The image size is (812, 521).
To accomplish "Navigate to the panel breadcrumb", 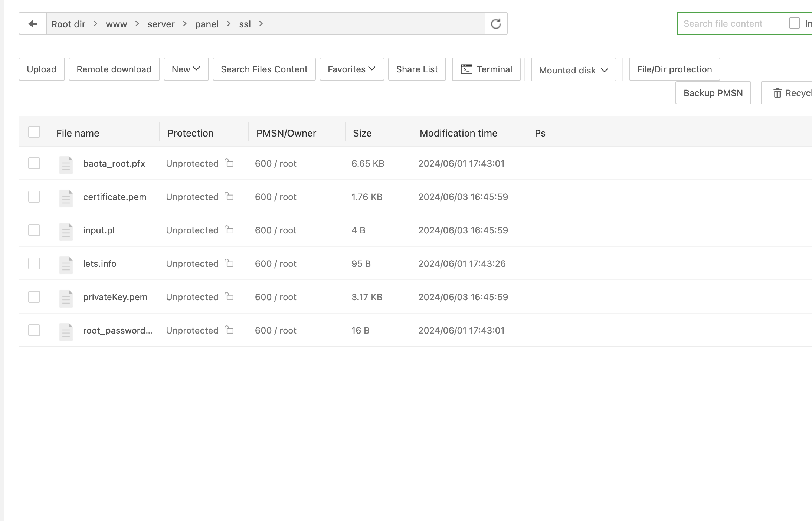I will click(x=207, y=24).
